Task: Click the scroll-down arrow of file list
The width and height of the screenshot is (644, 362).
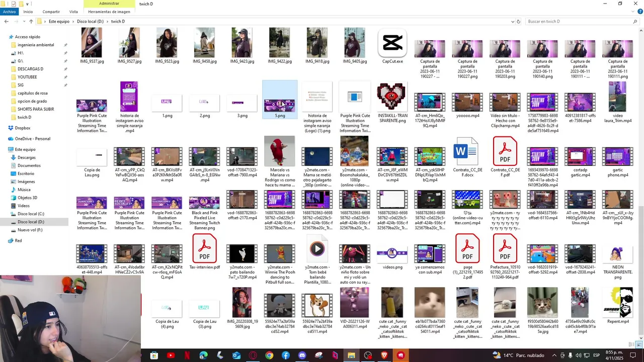Action: coord(640,338)
